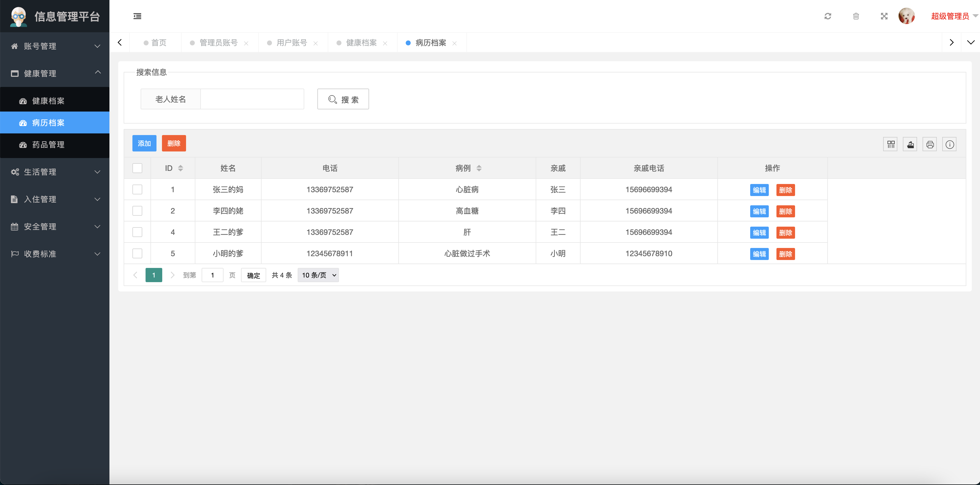The width and height of the screenshot is (980, 485).
Task: Switch to the 健康档案 tab
Action: click(x=361, y=43)
